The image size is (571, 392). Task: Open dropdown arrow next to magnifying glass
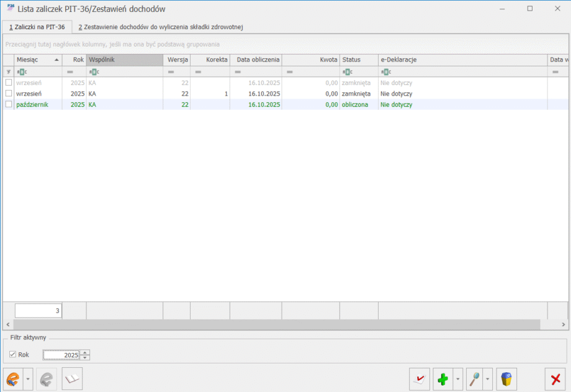coord(489,378)
